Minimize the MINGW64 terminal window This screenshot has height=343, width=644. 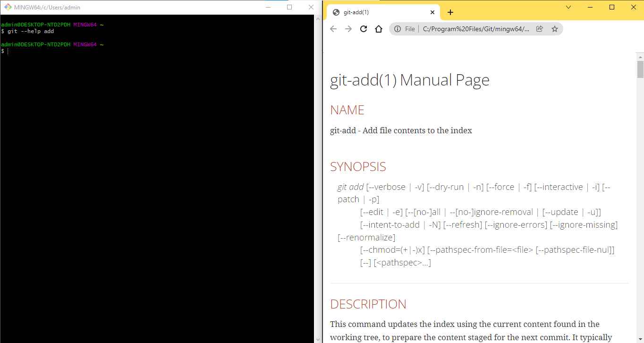pos(268,7)
